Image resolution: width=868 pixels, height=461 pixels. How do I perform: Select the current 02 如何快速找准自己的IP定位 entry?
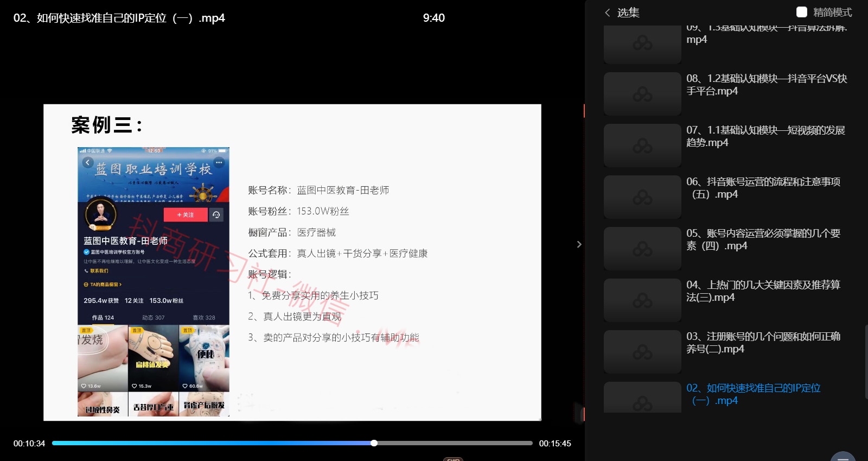753,394
